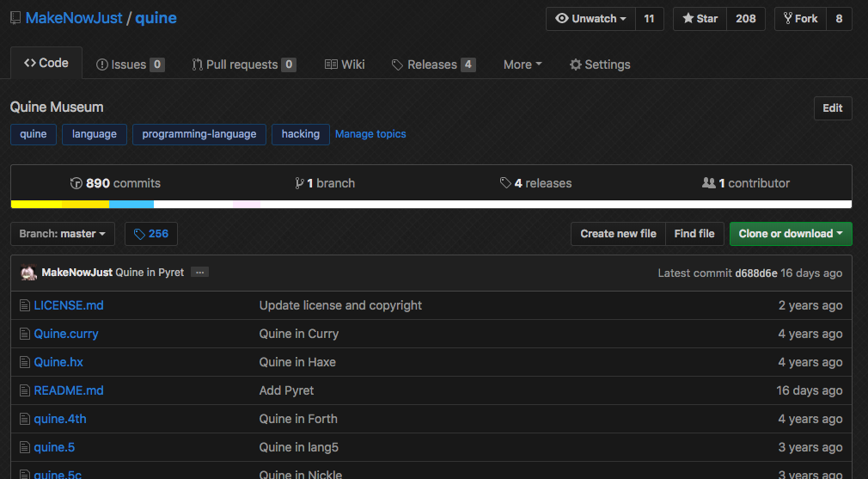The width and height of the screenshot is (868, 479).
Task: Click the Manage topics link
Action: 370,134
